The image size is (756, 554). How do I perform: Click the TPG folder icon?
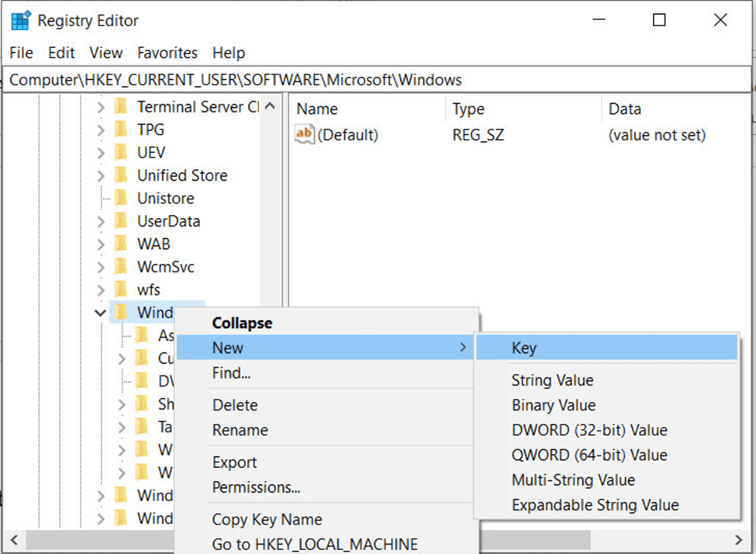click(120, 130)
